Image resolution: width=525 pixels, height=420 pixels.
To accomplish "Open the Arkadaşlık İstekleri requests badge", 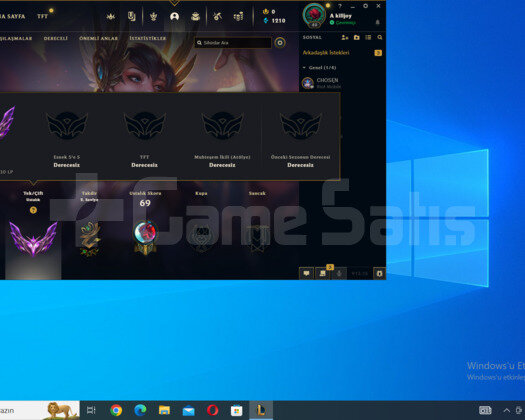I will (378, 53).
